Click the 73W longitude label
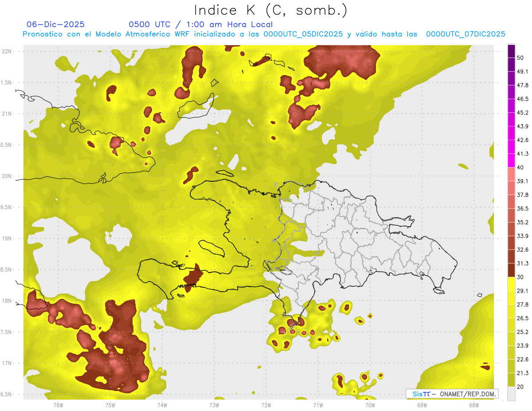Image resolution: width=532 pixels, height=411 pixels. coord(214,405)
